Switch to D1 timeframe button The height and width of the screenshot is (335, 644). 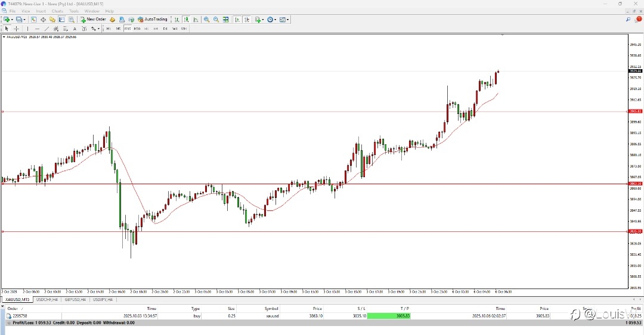click(x=165, y=29)
